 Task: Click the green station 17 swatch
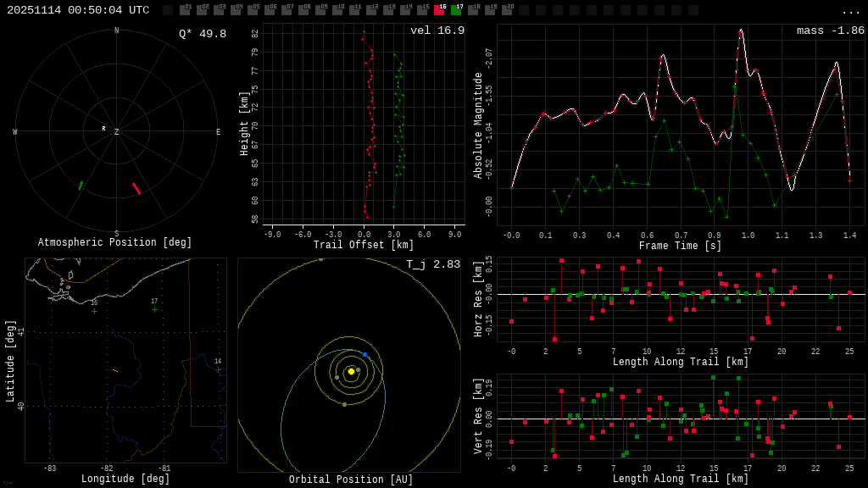pos(455,10)
